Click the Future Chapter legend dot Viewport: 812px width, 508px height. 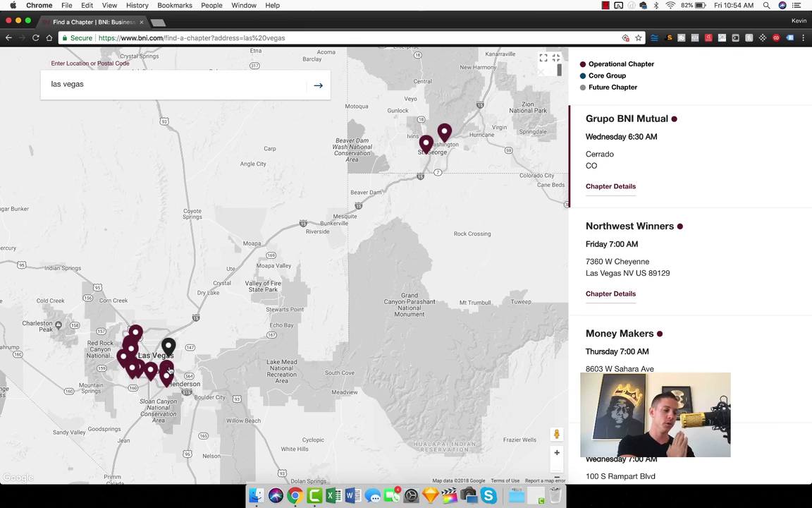tap(583, 87)
